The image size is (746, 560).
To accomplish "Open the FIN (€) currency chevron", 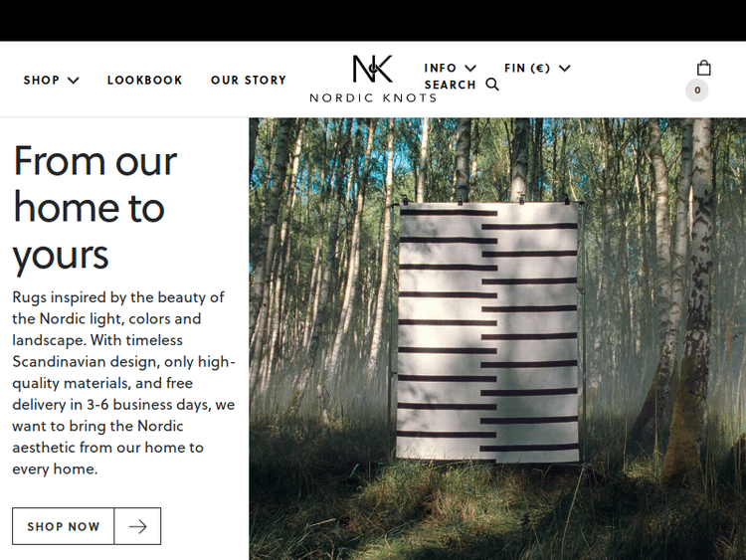I will point(564,68).
